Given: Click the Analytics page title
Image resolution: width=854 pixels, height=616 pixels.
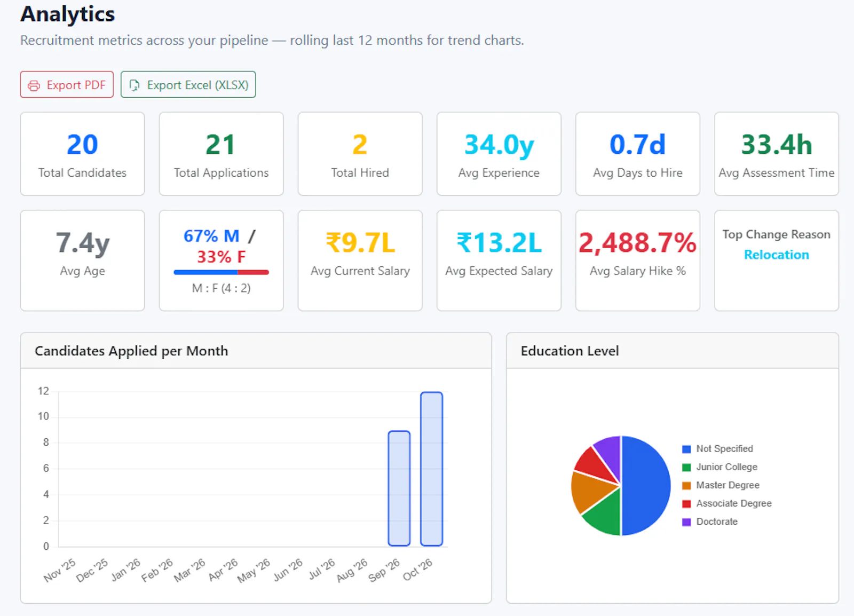Looking at the screenshot, I should tap(67, 14).
